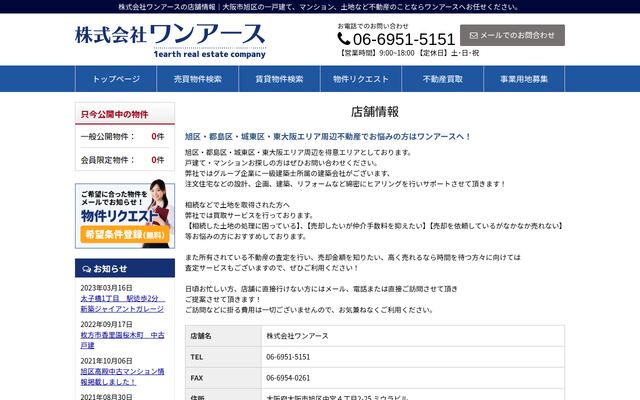Click the 株式会社ワンアース store name table cell

413,336
